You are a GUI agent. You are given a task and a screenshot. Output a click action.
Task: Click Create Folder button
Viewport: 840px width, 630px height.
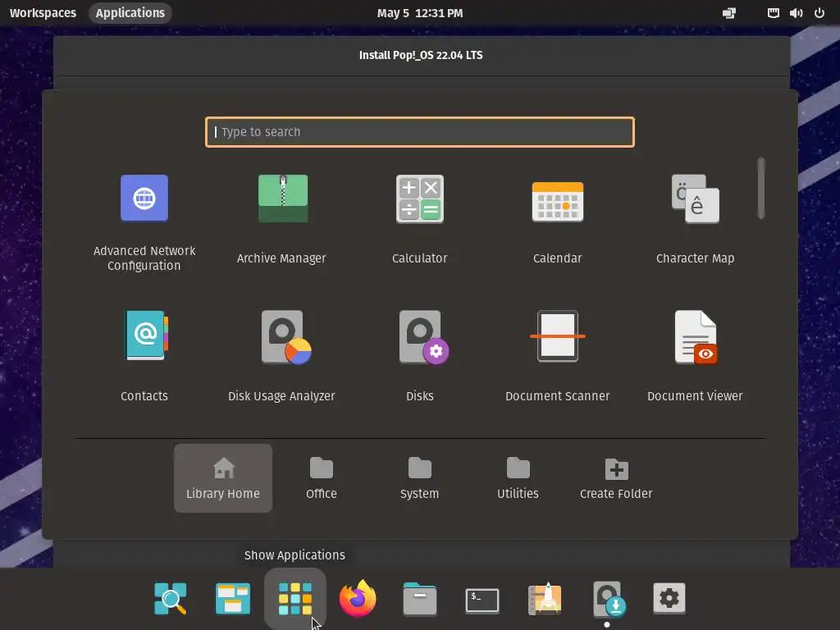coord(616,478)
